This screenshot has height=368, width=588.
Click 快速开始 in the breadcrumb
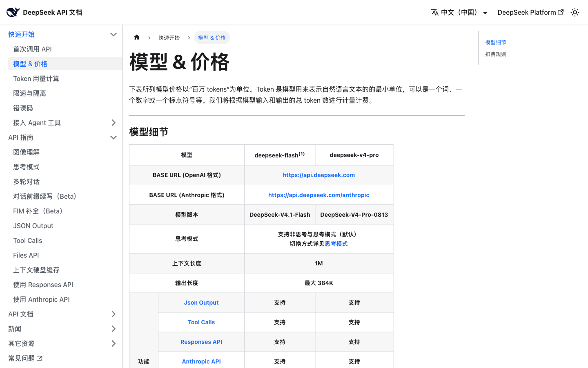click(x=169, y=38)
